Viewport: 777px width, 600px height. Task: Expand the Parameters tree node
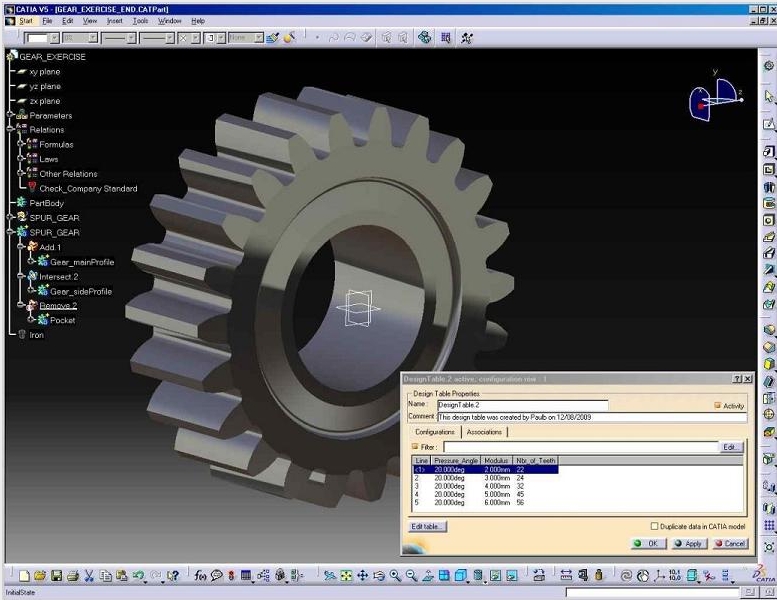tap(10, 116)
